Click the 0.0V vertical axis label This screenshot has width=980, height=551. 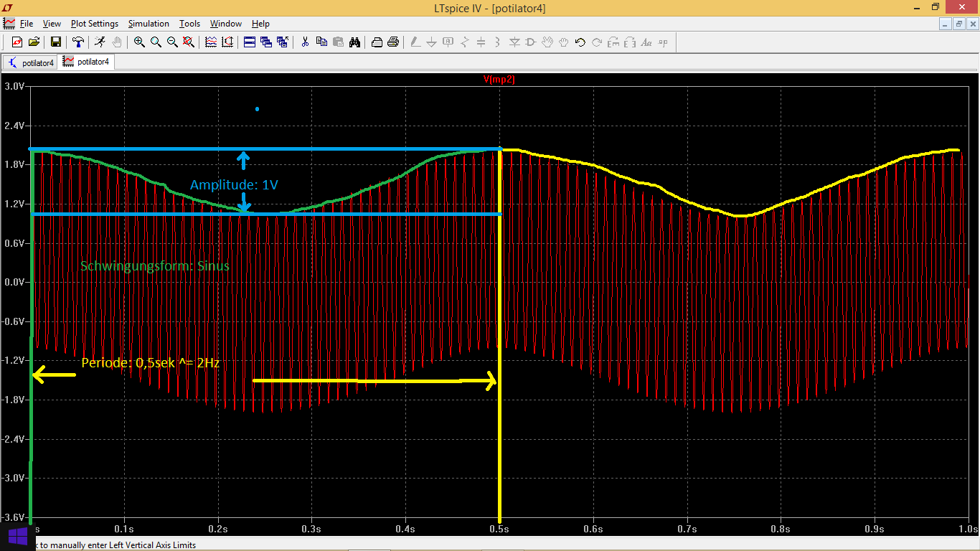[x=14, y=282]
